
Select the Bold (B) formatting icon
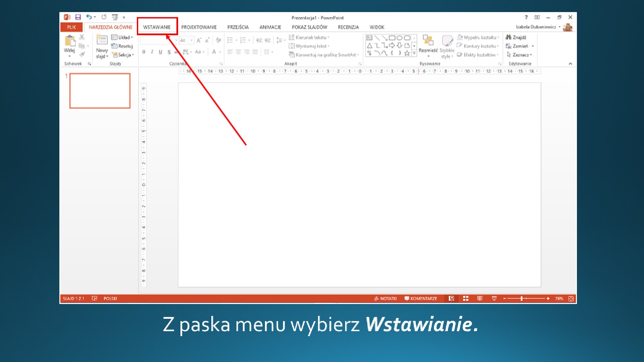(x=144, y=52)
